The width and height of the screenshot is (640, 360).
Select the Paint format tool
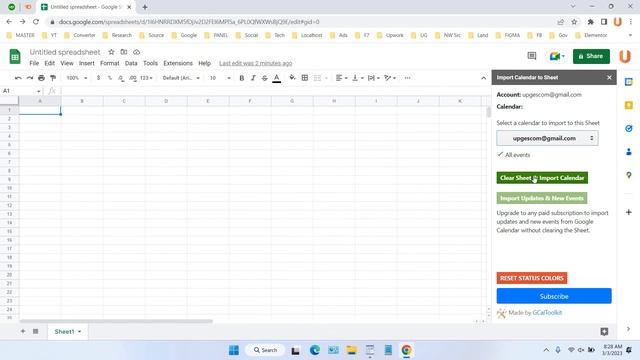(x=53, y=78)
